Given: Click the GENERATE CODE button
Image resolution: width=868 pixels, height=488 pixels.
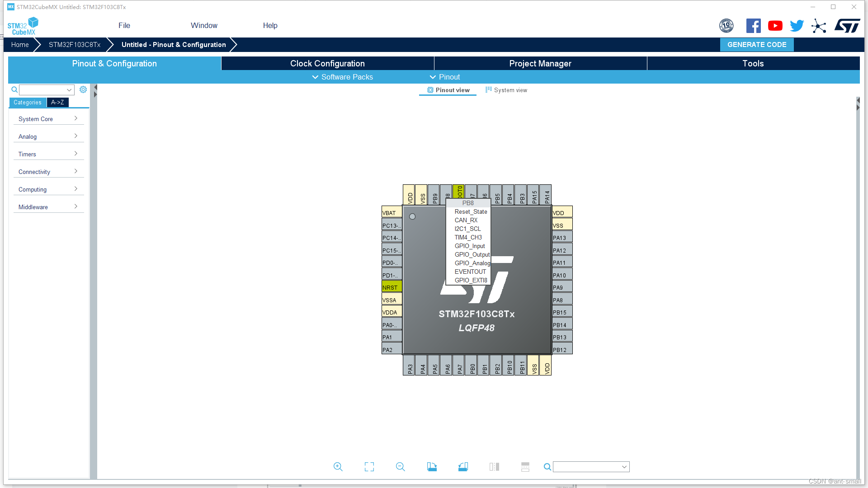Looking at the screenshot, I should click(757, 44).
